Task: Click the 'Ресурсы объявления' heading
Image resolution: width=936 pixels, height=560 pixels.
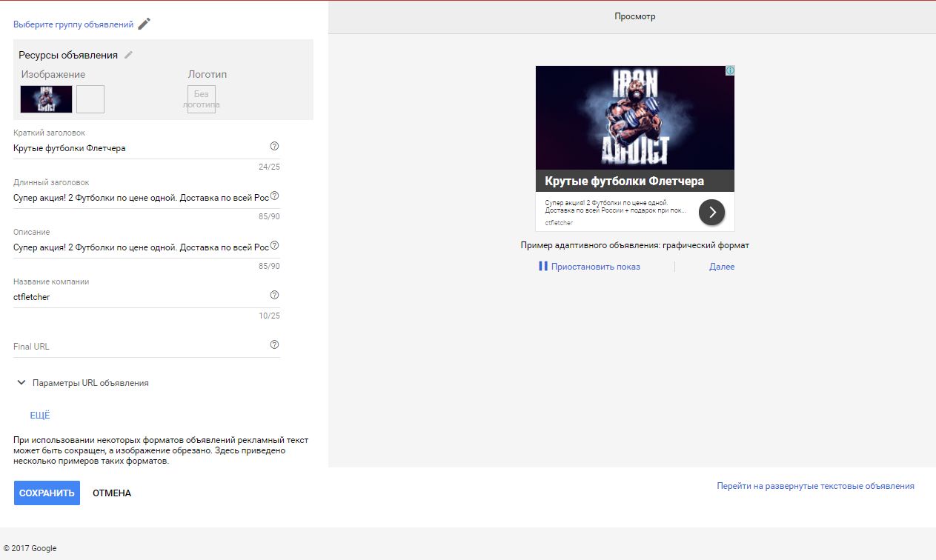Action: (x=68, y=55)
